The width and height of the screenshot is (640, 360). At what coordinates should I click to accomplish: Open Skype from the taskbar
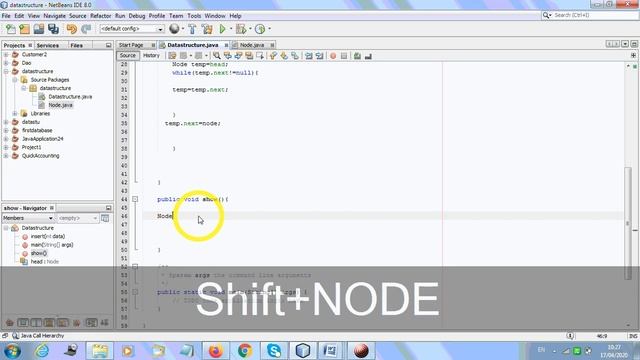click(274, 351)
